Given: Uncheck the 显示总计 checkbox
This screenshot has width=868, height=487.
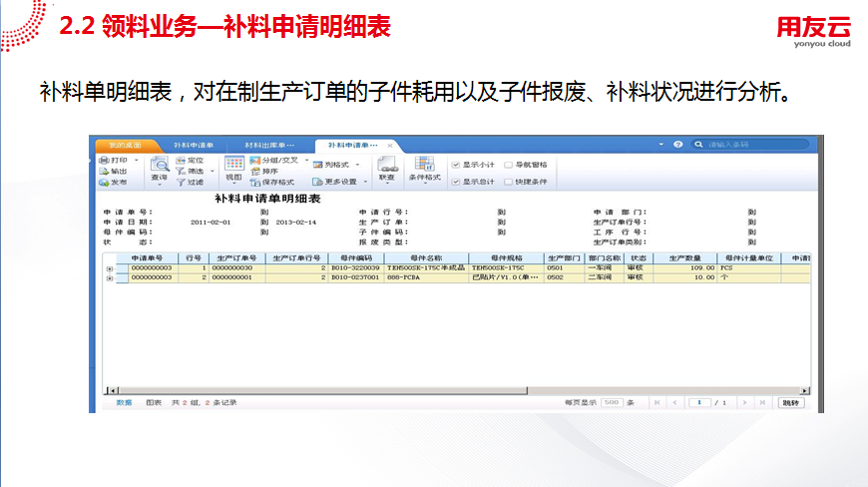Looking at the screenshot, I should tap(456, 182).
